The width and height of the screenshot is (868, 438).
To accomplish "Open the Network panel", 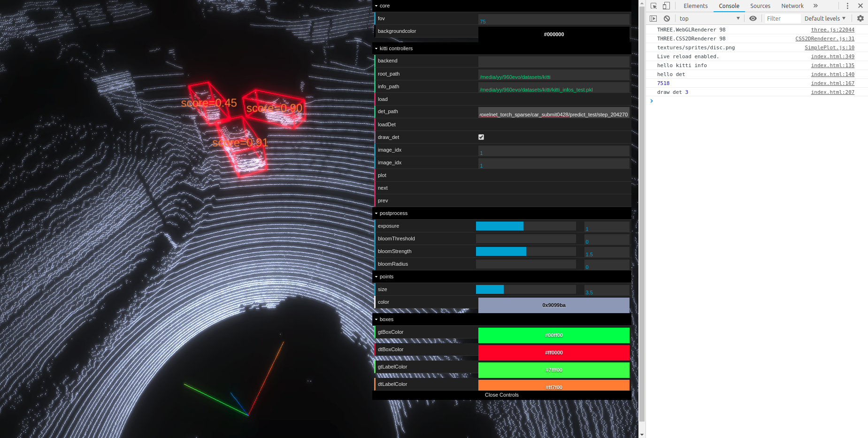I will [x=792, y=6].
